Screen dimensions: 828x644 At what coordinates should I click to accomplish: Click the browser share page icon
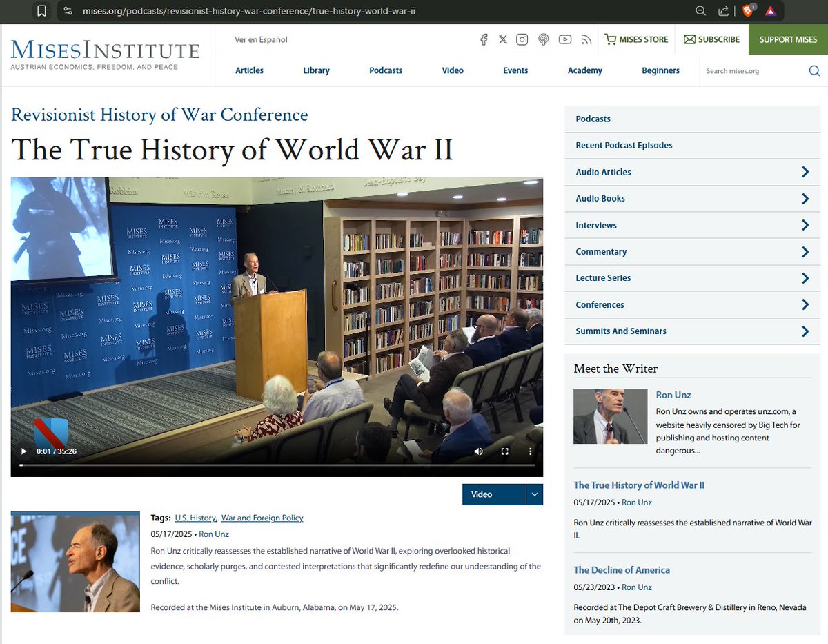pyautogui.click(x=724, y=10)
